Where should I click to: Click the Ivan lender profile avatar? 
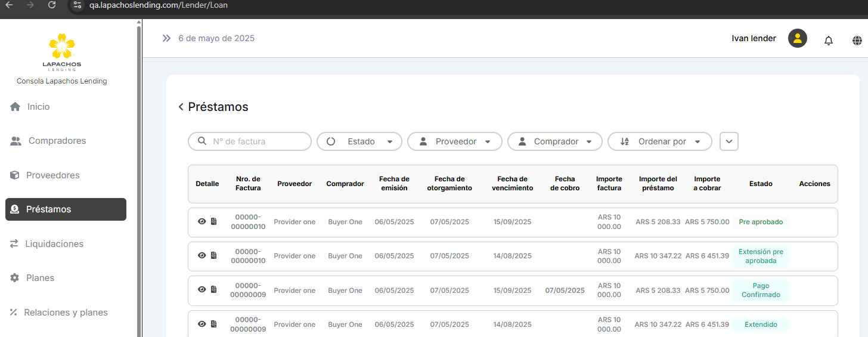tap(797, 39)
